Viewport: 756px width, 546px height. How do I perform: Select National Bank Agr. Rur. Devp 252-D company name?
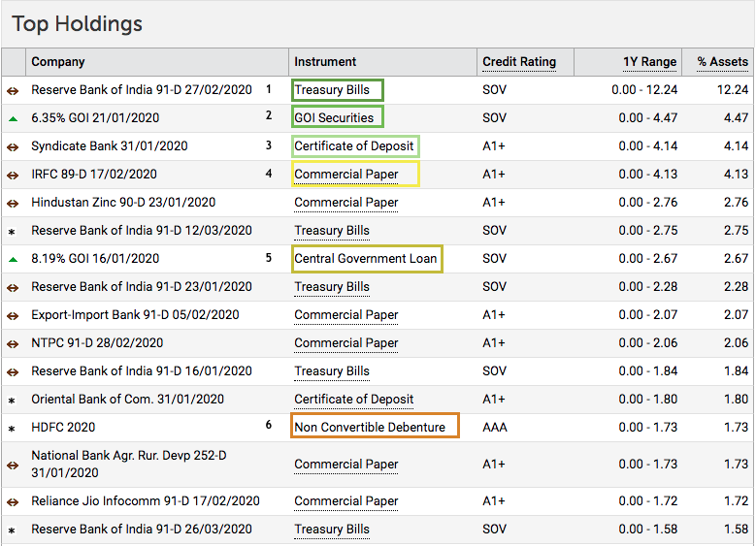[129, 465]
